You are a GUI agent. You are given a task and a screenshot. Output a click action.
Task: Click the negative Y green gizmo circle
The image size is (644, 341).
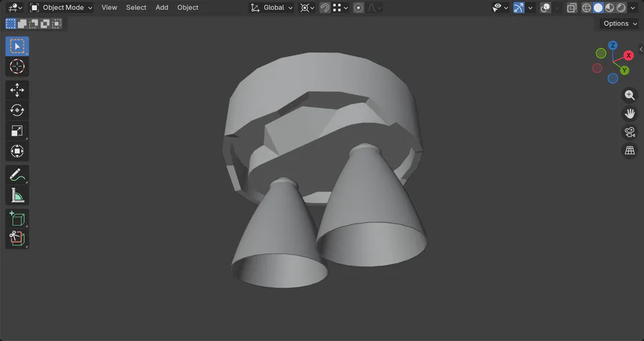[601, 54]
